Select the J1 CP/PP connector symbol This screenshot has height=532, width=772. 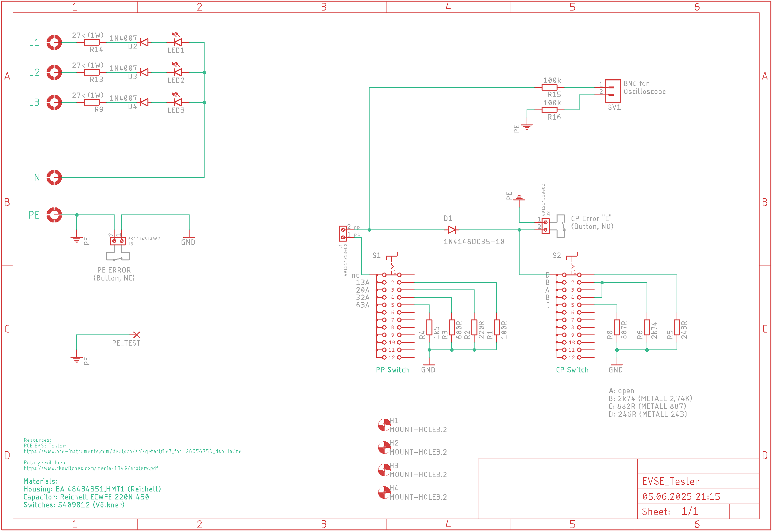[x=343, y=233]
